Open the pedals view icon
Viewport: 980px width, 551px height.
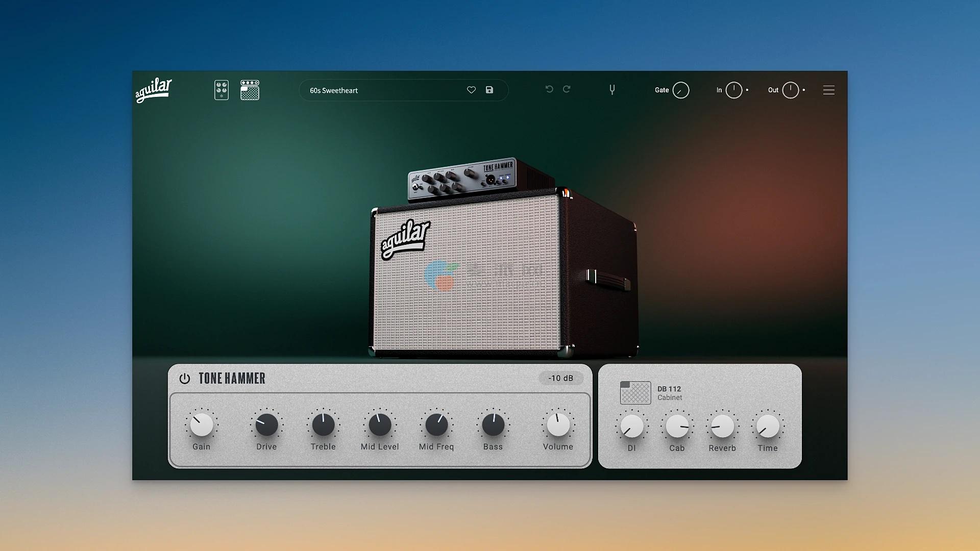coord(221,90)
